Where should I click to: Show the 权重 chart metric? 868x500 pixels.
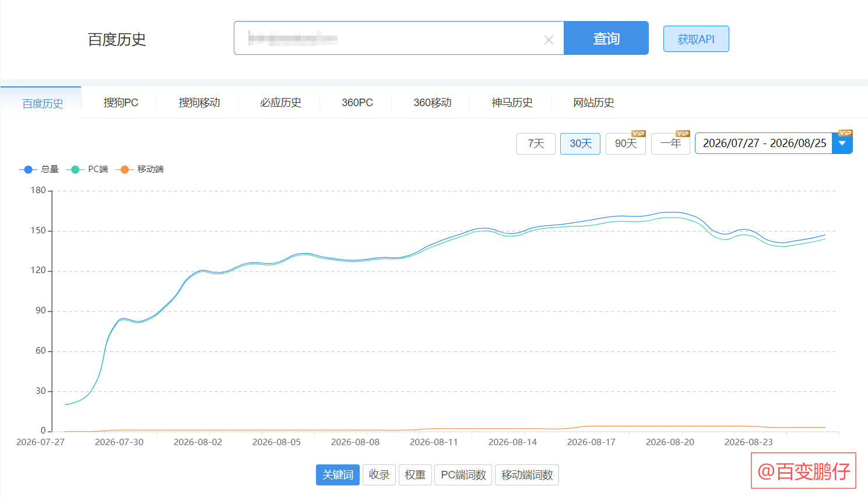pos(415,475)
